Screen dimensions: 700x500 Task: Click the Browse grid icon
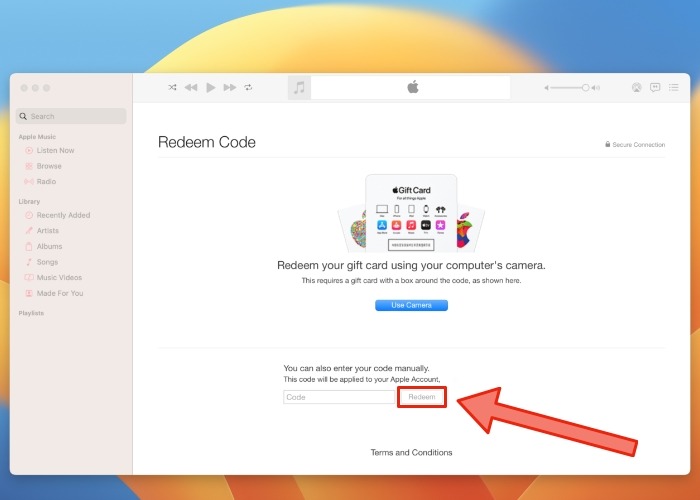(29, 166)
